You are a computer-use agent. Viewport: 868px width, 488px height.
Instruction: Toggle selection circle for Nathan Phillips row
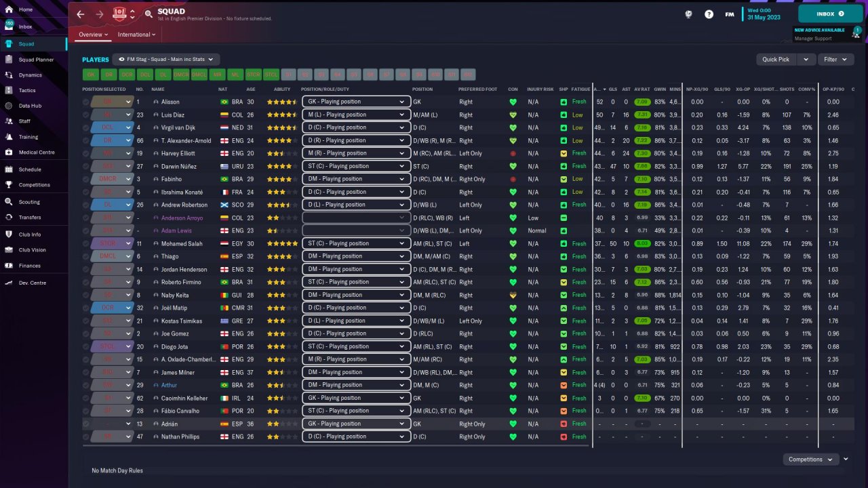[x=86, y=436]
